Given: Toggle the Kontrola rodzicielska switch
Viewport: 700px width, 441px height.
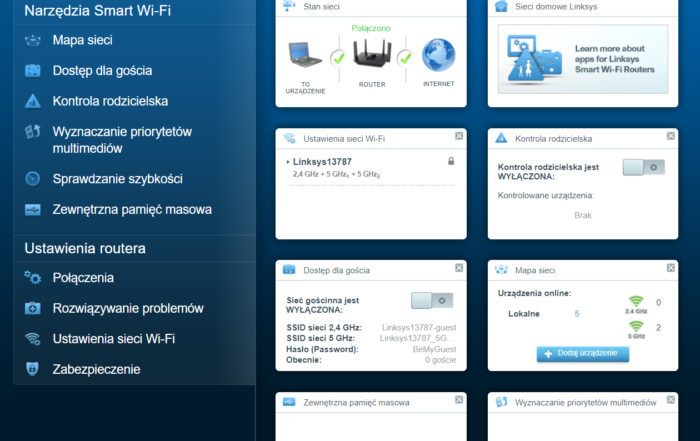Looking at the screenshot, I should (x=644, y=167).
